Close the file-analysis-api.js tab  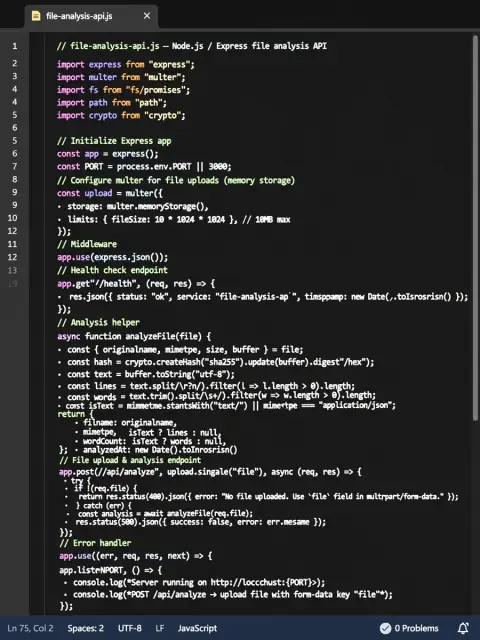[147, 16]
